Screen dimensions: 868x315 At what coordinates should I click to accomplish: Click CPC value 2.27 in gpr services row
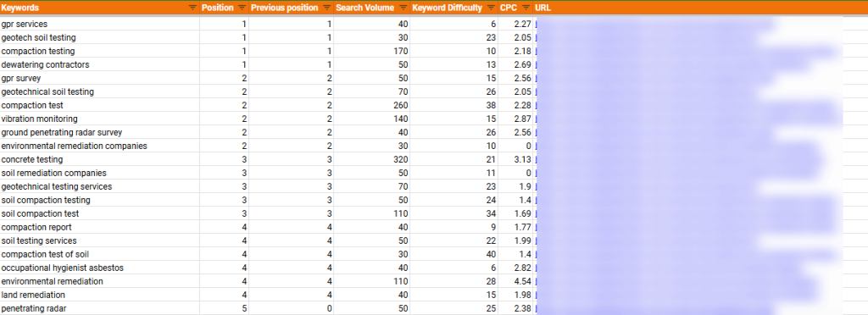click(x=515, y=25)
